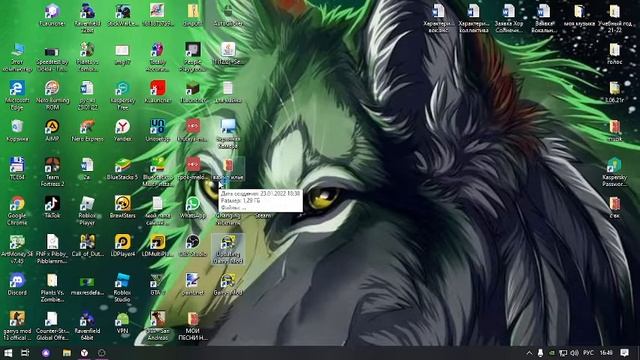
Task: Select the WhatsApp desktop shortcut
Action: (x=193, y=207)
